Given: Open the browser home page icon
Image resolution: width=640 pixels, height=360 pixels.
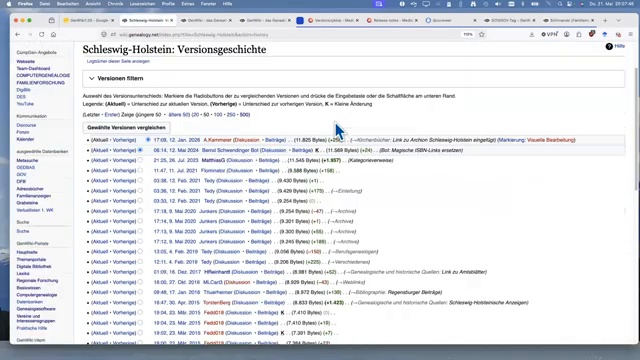Looking at the screenshot, I should tap(53, 35).
